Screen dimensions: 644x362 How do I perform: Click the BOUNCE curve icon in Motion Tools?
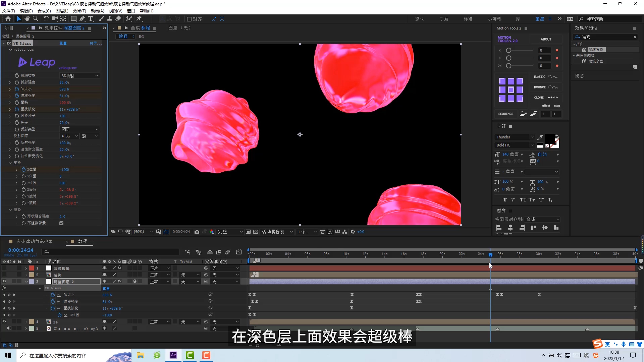pos(553,87)
